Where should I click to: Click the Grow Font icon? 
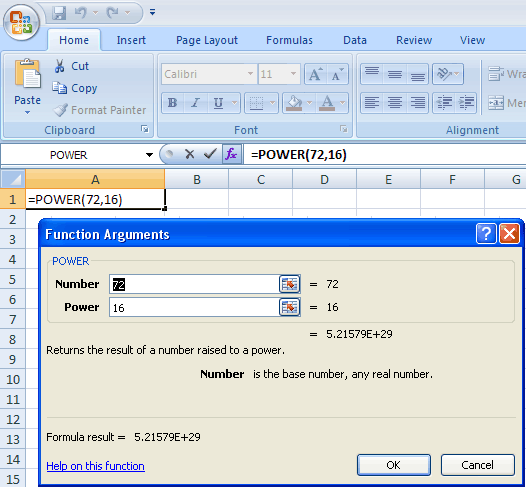pyautogui.click(x=315, y=74)
